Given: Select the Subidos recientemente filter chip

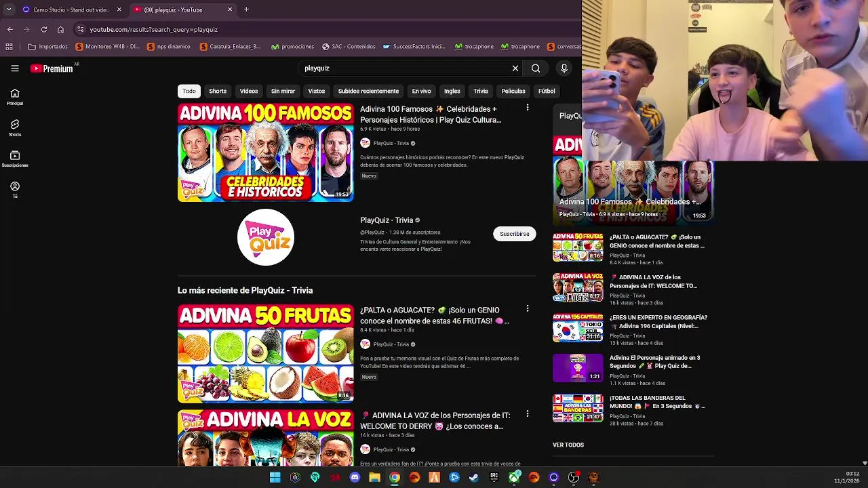Looking at the screenshot, I should pos(368,91).
